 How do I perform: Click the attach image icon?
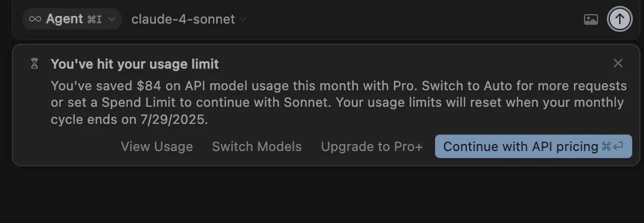[x=590, y=19]
